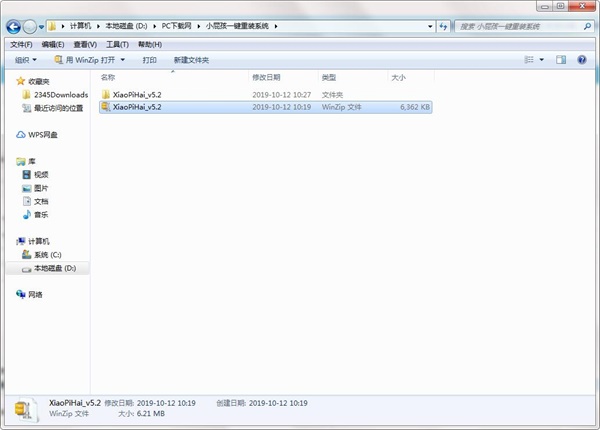The height and width of the screenshot is (430, 600).
Task: Click the change view icon in toolbar
Action: [529, 60]
